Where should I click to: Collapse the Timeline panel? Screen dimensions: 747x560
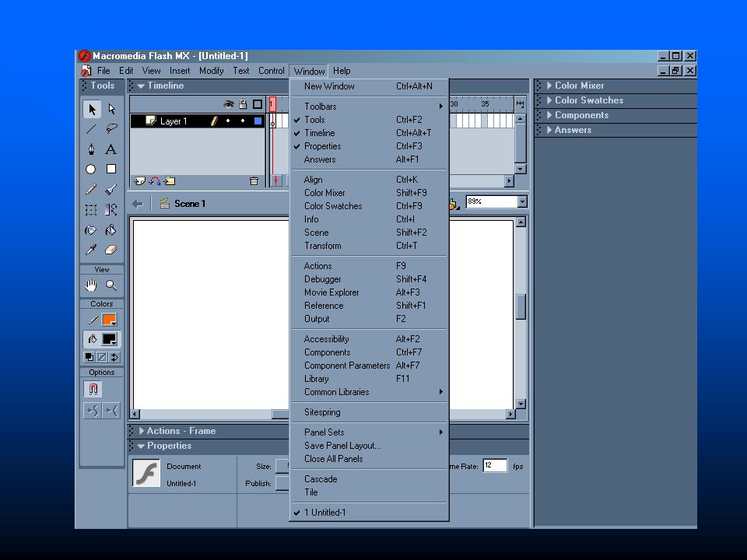click(141, 86)
